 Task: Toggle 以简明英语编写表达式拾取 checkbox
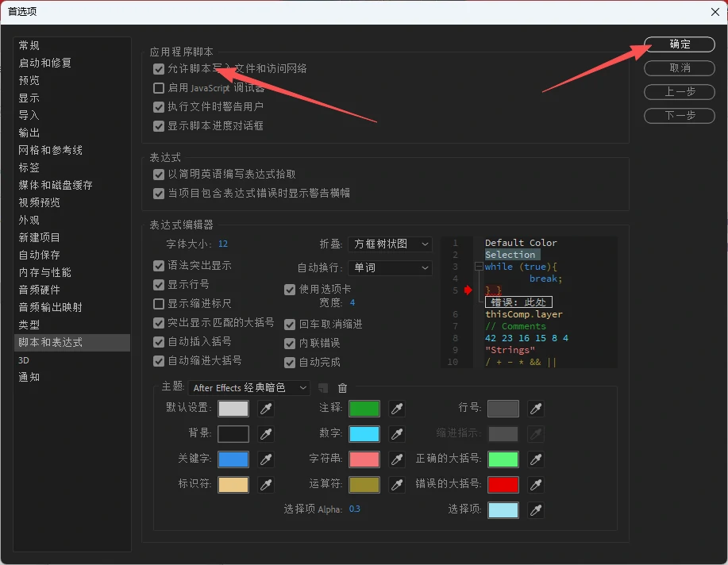(x=159, y=175)
